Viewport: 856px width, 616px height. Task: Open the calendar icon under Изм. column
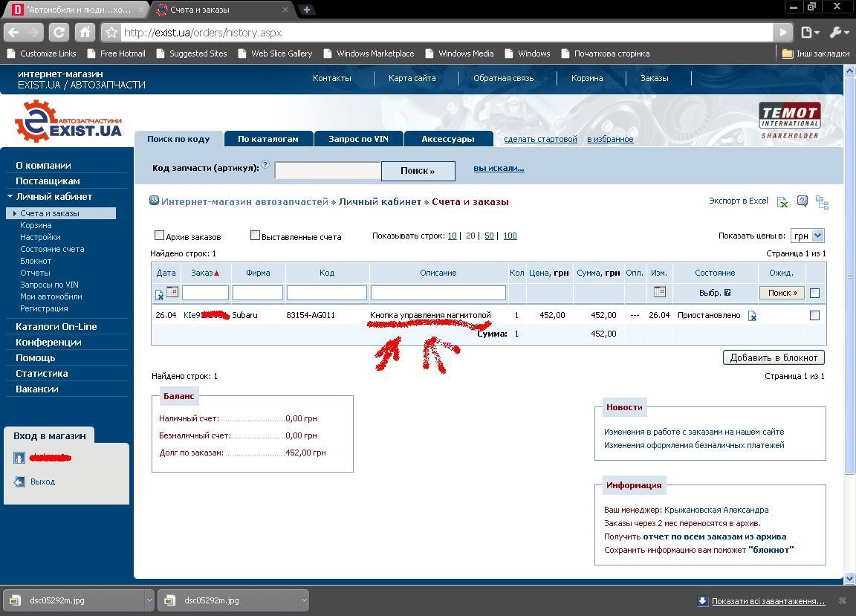click(x=660, y=291)
